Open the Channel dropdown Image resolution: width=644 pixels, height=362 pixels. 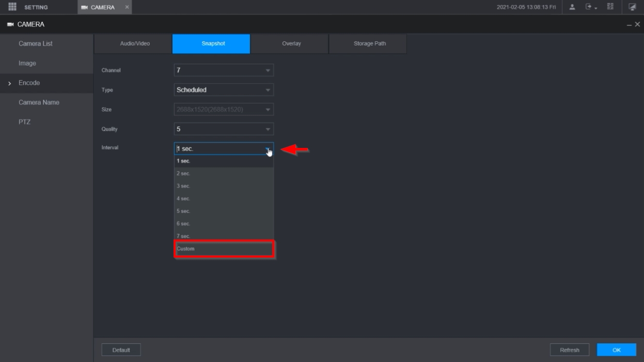tap(224, 70)
